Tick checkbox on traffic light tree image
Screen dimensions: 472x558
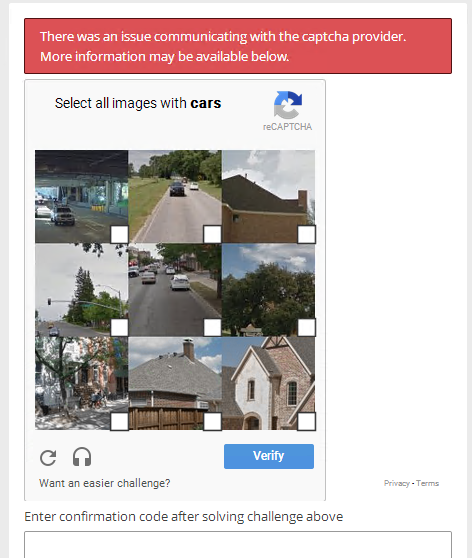[119, 327]
